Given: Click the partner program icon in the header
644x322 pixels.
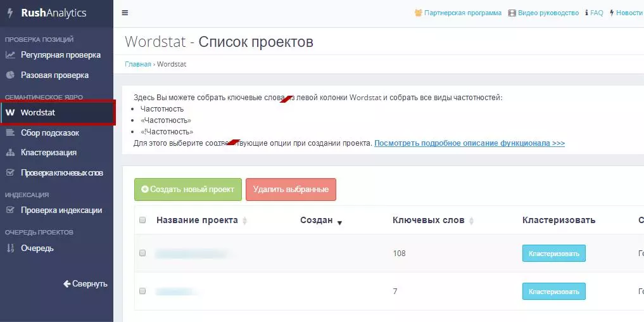Looking at the screenshot, I should pyautogui.click(x=418, y=13).
